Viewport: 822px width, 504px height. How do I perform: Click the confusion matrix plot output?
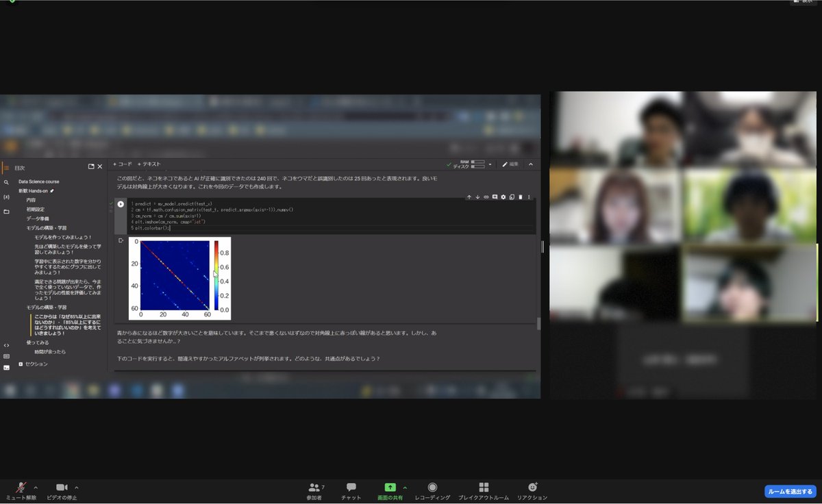pyautogui.click(x=179, y=278)
